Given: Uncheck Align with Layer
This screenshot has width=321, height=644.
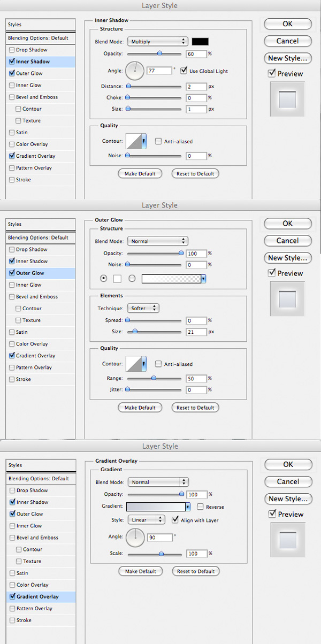Looking at the screenshot, I should [x=175, y=520].
